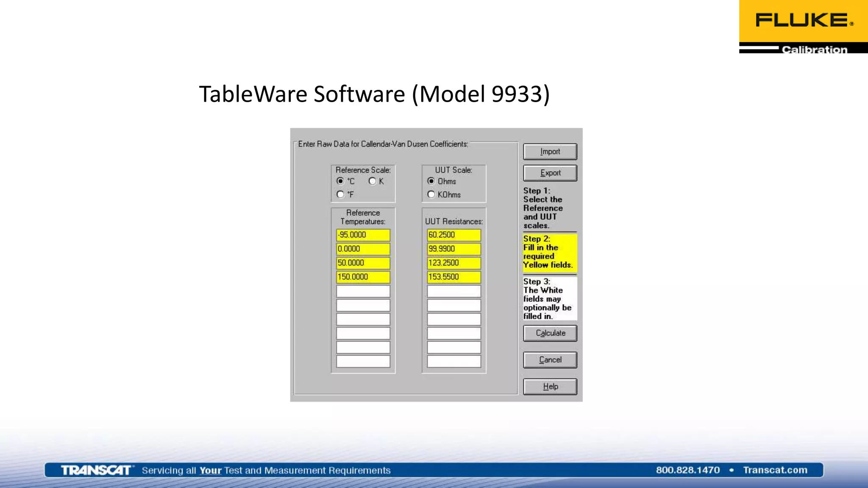This screenshot has height=488, width=868.
Task: Edit the 50.0000 reference temperature field
Action: point(363,263)
